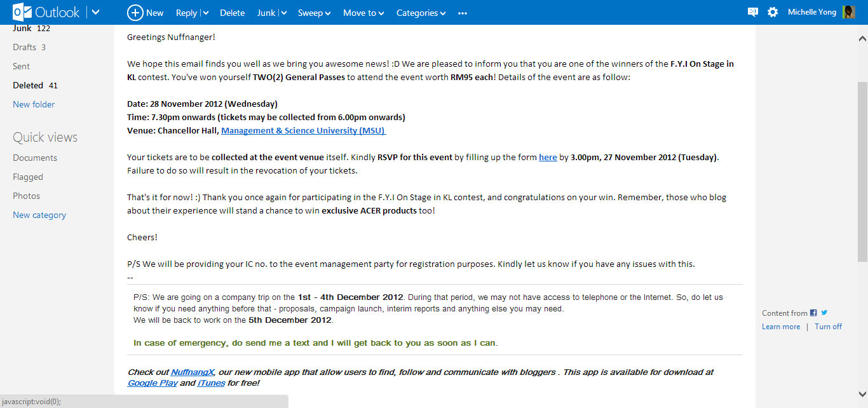Click the 'Greetings Nuffnanger!' text
868x408 pixels.
point(171,37)
